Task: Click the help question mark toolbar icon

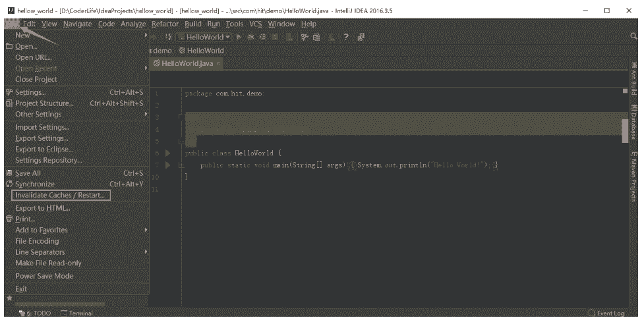Action: pyautogui.click(x=345, y=38)
